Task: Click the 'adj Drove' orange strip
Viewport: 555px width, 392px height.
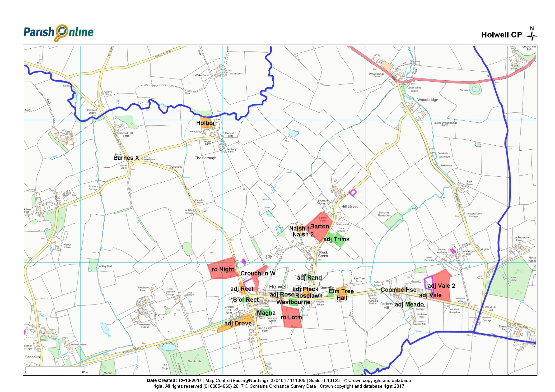Action: [236, 323]
